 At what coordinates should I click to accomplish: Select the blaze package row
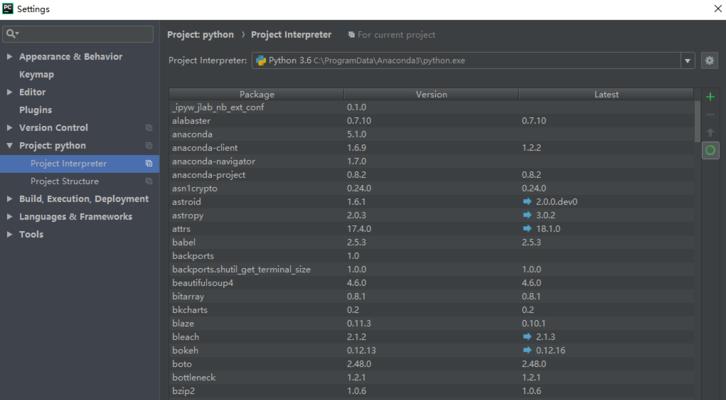point(432,324)
